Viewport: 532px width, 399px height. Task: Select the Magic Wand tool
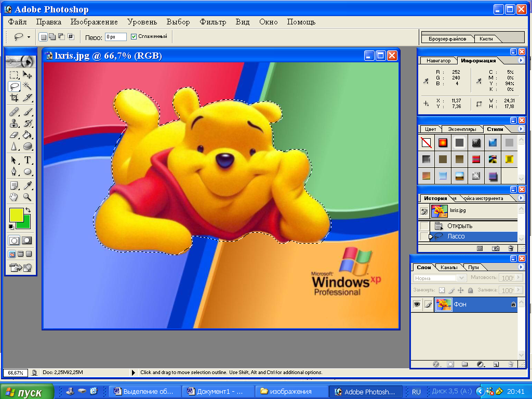27,86
